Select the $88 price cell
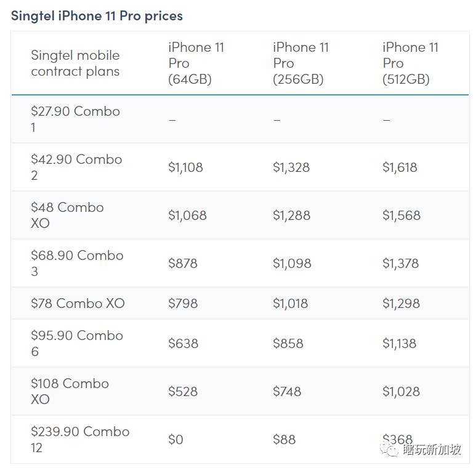Viewport: 476px width, 470px height. (284, 439)
